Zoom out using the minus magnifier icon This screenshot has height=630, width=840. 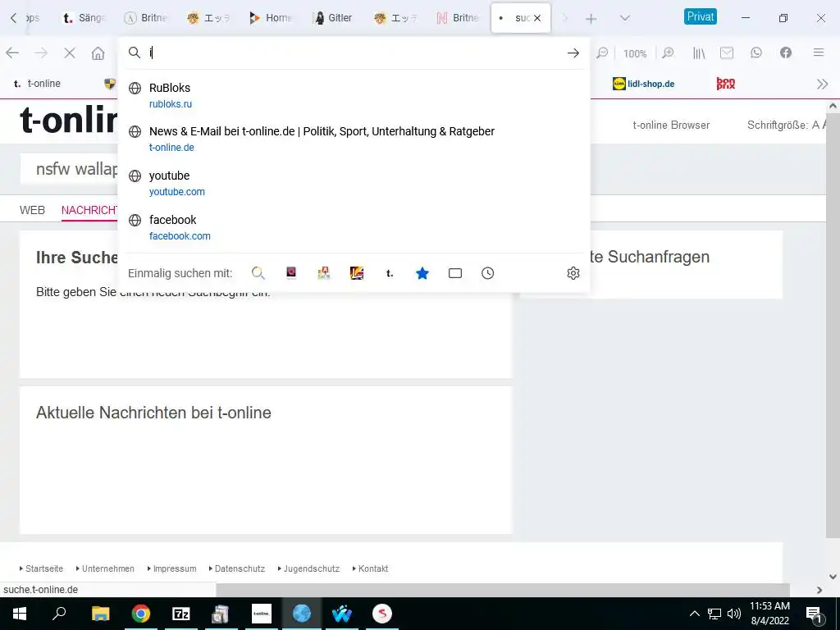click(x=602, y=52)
